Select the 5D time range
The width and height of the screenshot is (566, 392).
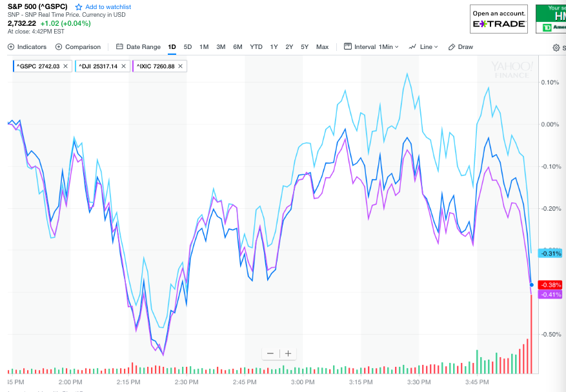pyautogui.click(x=188, y=47)
